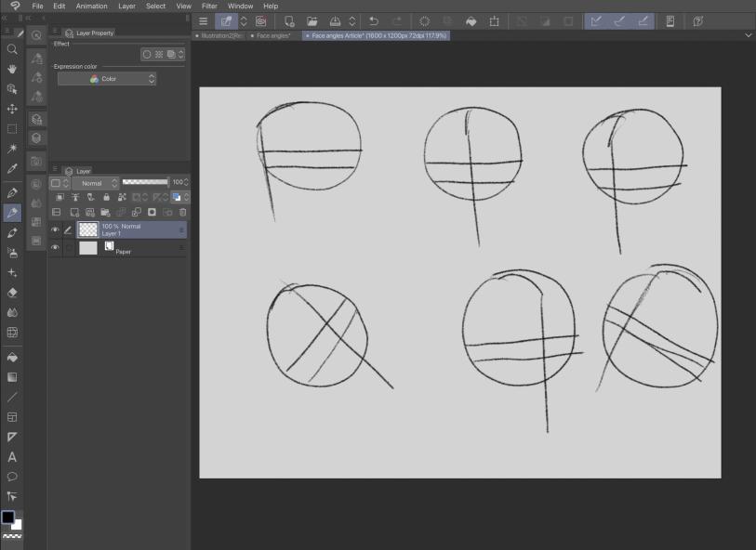The height and width of the screenshot is (550, 756).
Task: Toggle visibility of the Paper layer
Action: click(x=55, y=248)
